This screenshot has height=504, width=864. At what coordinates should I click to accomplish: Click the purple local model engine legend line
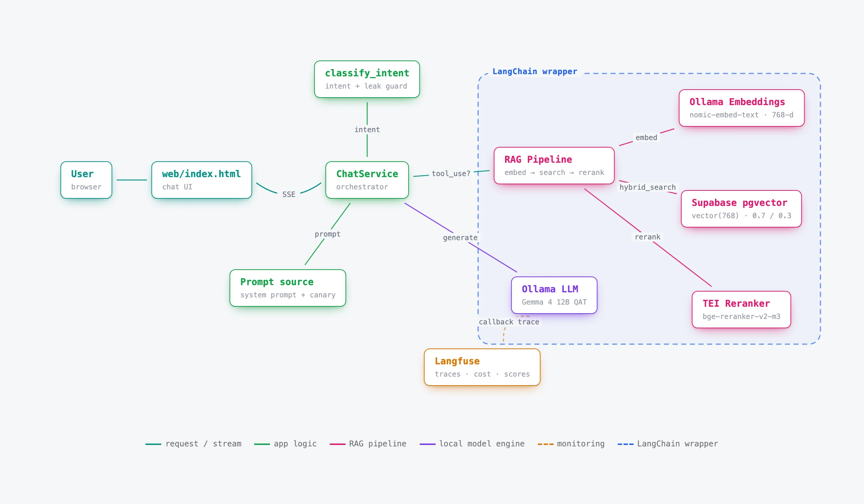(x=427, y=444)
